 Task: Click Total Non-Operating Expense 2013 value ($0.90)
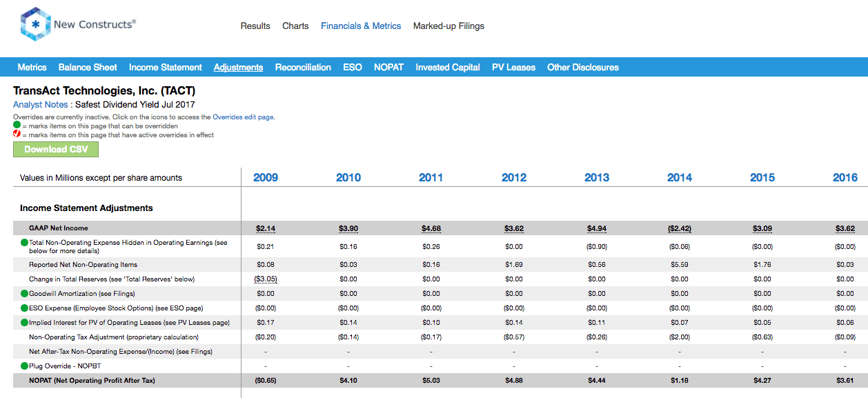tap(597, 247)
